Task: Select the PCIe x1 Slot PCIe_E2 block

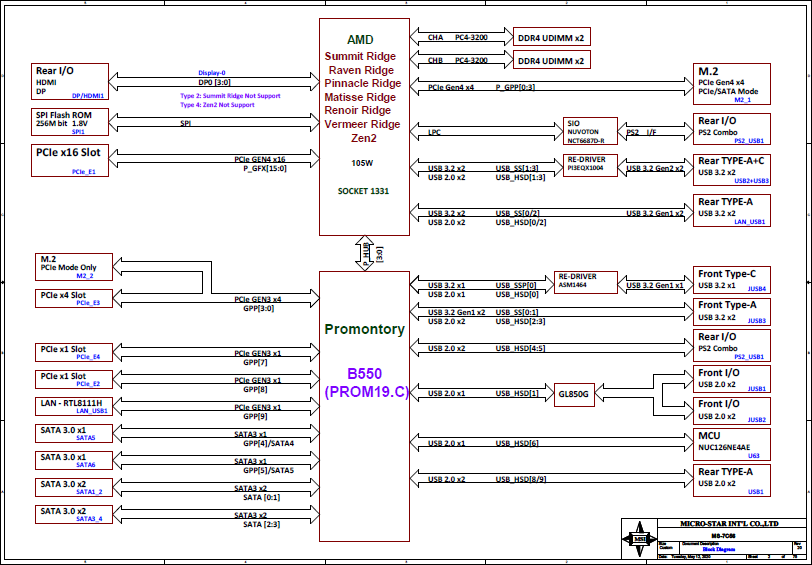Action: (74, 379)
